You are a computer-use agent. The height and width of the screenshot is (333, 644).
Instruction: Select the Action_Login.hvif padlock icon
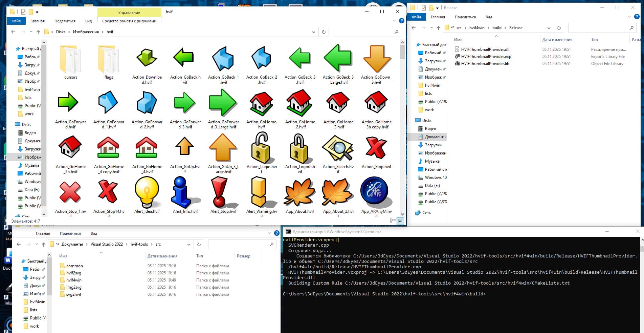click(261, 148)
